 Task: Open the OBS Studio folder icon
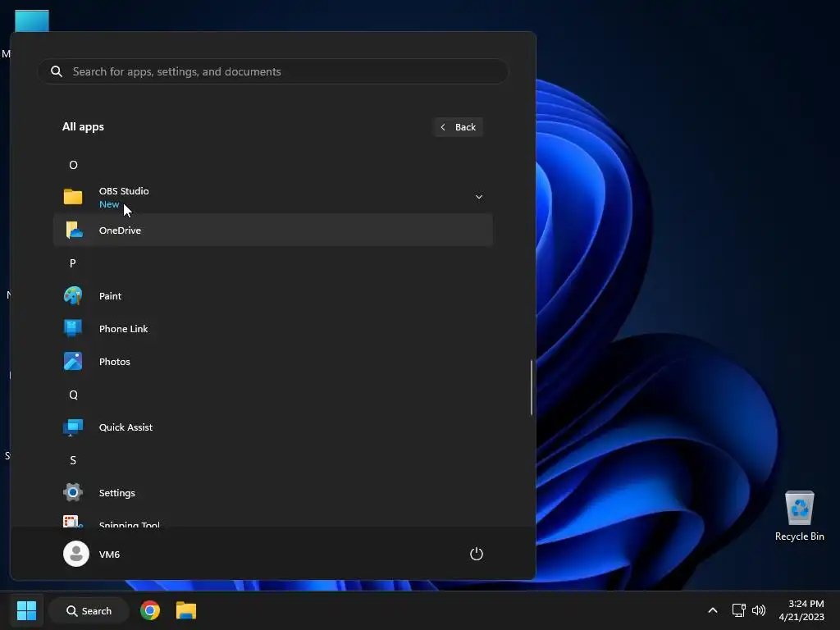(73, 197)
